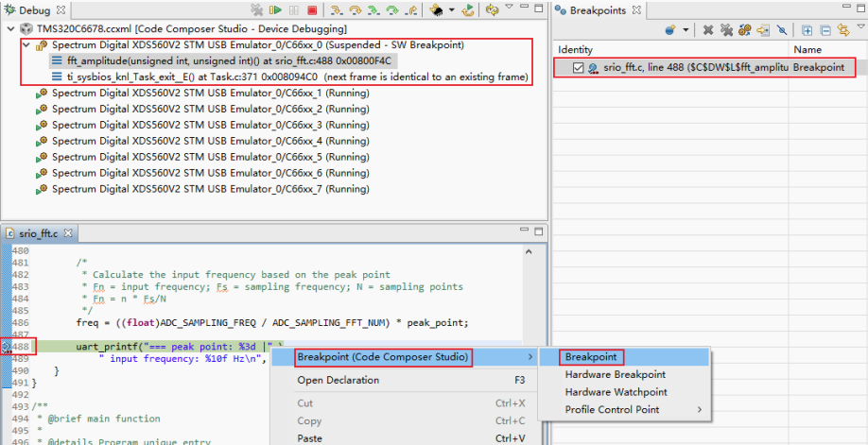Click Remove All Terminated Launches icon
868x445 pixels.
(x=257, y=10)
